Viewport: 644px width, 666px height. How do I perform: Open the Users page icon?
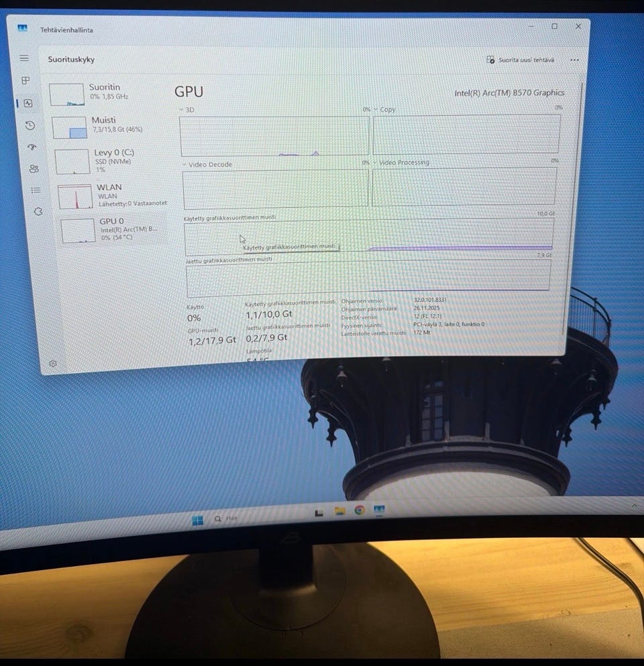(34, 168)
